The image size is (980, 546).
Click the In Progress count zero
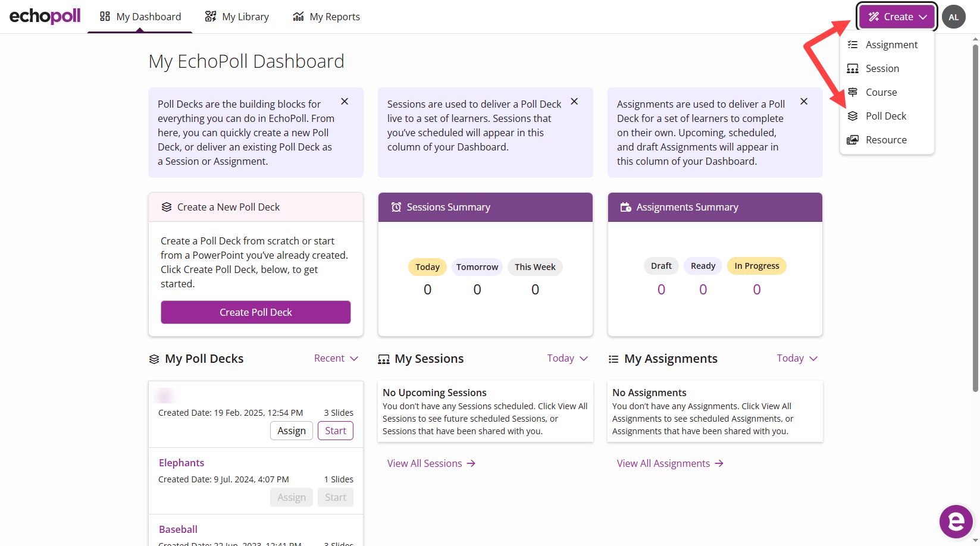click(756, 290)
